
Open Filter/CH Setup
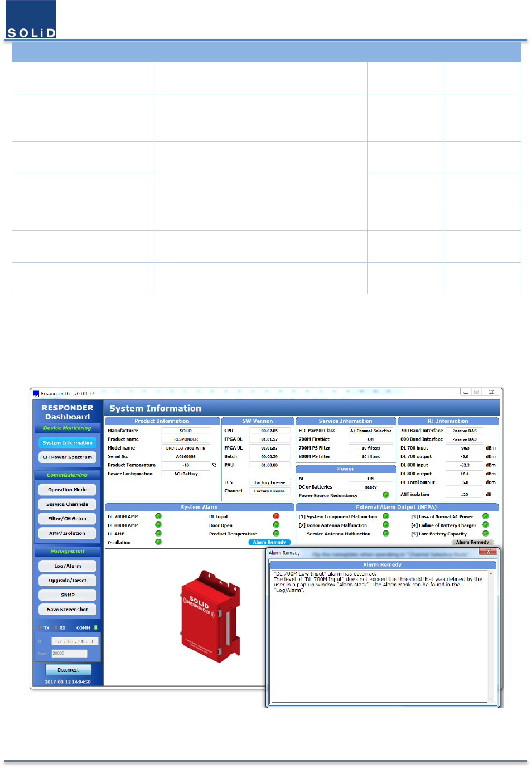(x=67, y=519)
